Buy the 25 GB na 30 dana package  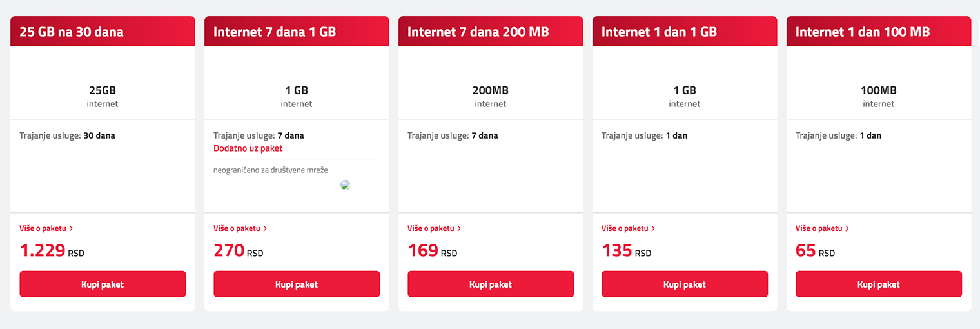(x=103, y=284)
